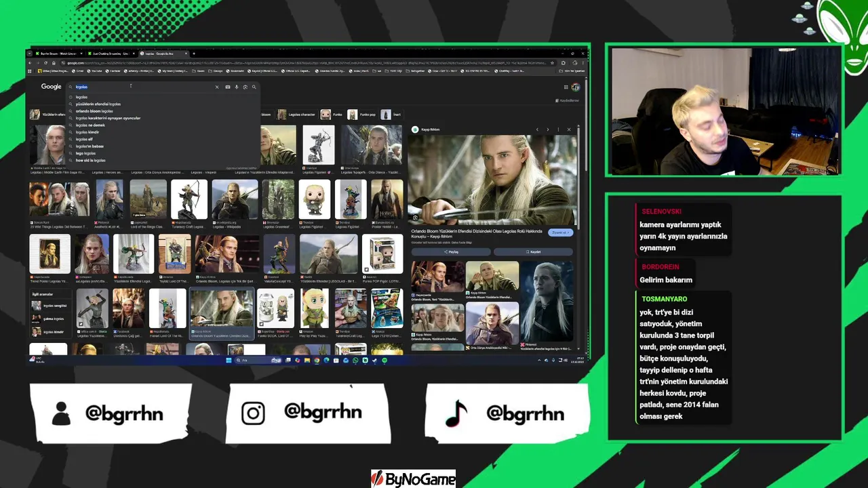The image size is (868, 488).
Task: Open the tab search dropdown
Action: (29, 54)
